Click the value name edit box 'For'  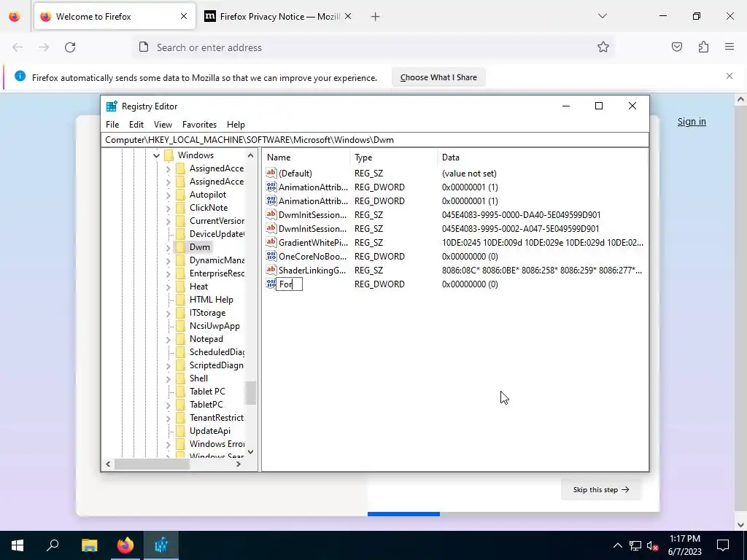point(289,284)
